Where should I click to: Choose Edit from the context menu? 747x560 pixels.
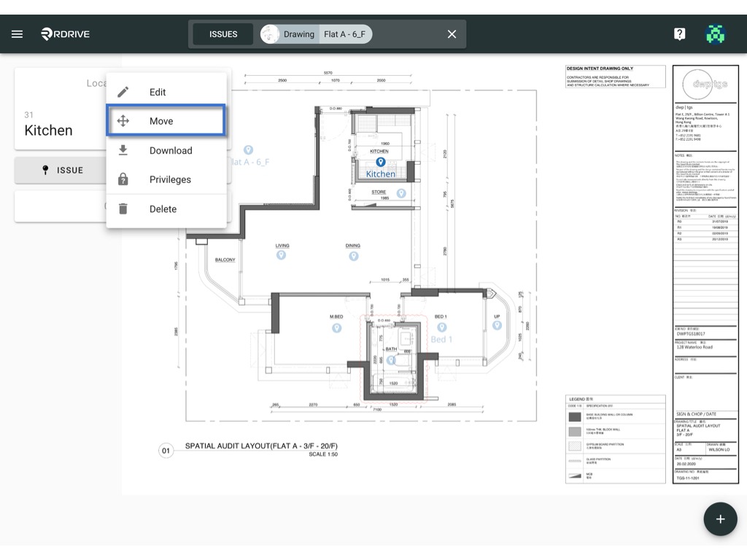166,92
